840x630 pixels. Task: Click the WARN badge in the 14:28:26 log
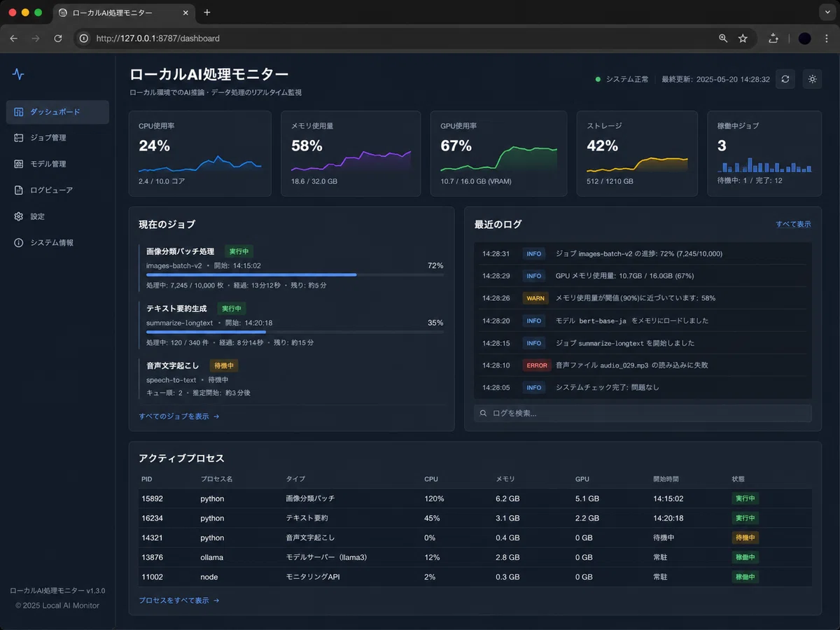(535, 298)
